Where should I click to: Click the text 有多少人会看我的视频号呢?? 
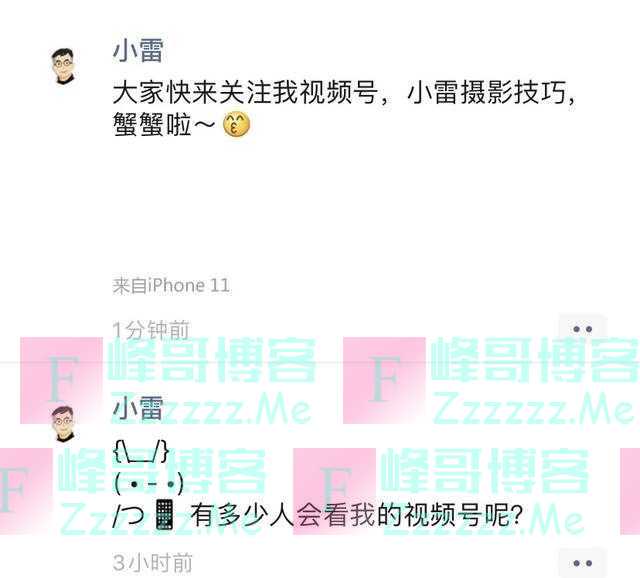click(x=357, y=516)
